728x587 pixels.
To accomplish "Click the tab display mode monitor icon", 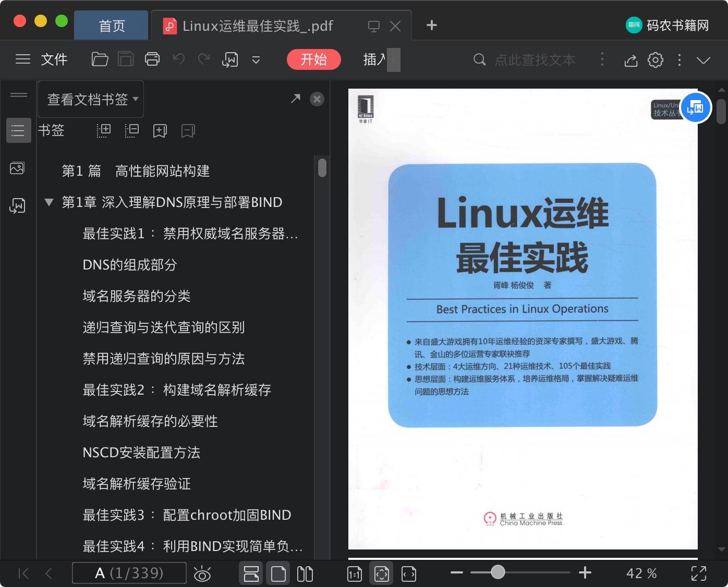I will 373,26.
